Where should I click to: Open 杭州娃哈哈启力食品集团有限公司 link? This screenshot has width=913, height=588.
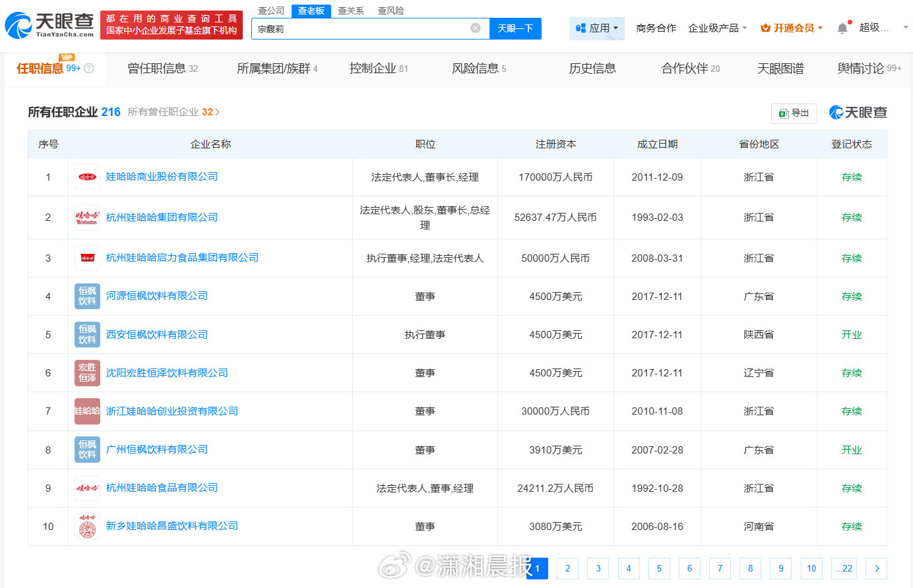(182, 257)
